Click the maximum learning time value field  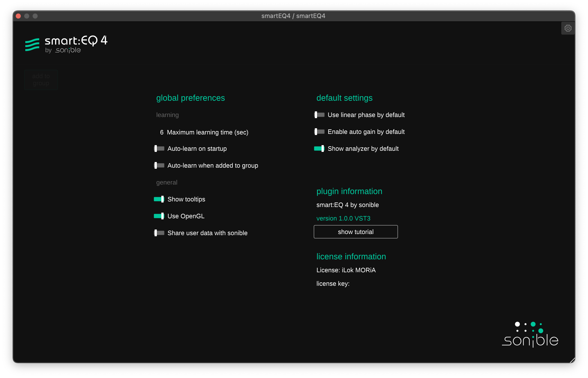[x=162, y=132]
